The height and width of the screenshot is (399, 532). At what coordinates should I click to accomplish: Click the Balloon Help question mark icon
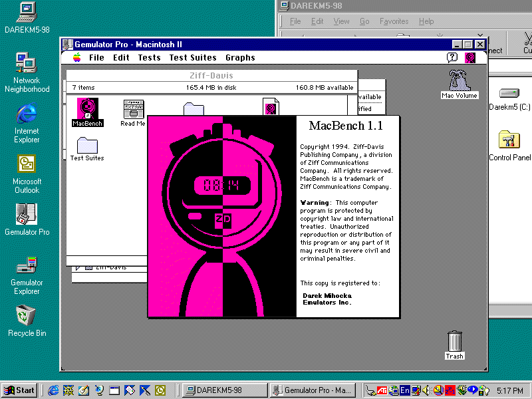click(452, 58)
